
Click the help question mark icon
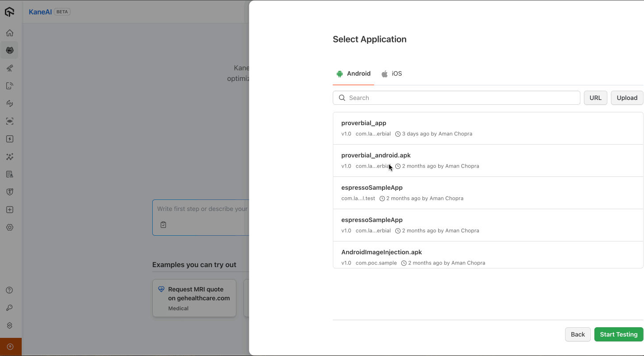[10, 290]
